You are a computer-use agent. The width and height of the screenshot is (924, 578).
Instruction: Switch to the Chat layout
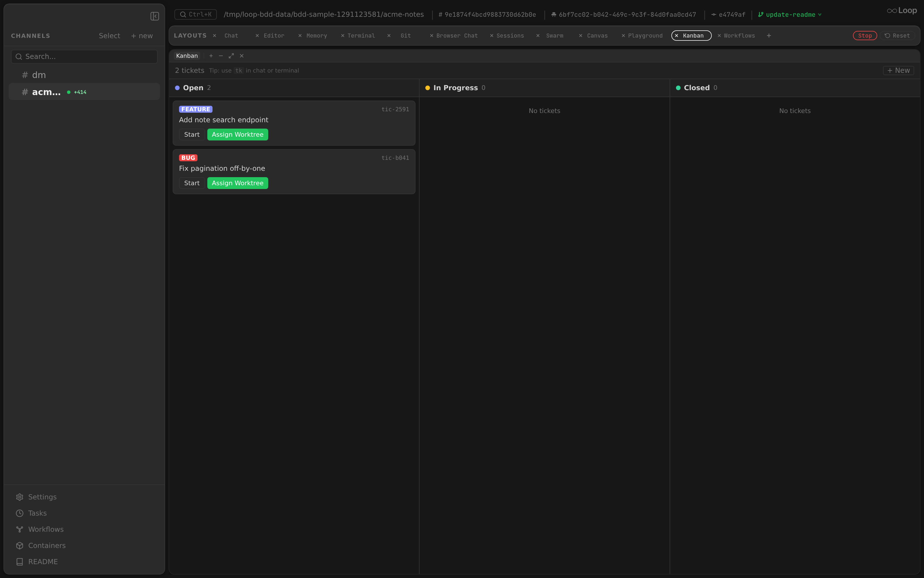click(x=231, y=36)
